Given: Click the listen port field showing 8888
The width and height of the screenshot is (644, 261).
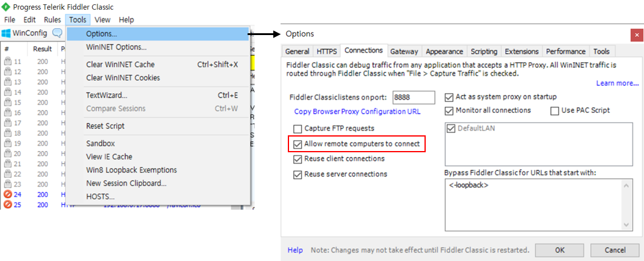Looking at the screenshot, I should 414,98.
